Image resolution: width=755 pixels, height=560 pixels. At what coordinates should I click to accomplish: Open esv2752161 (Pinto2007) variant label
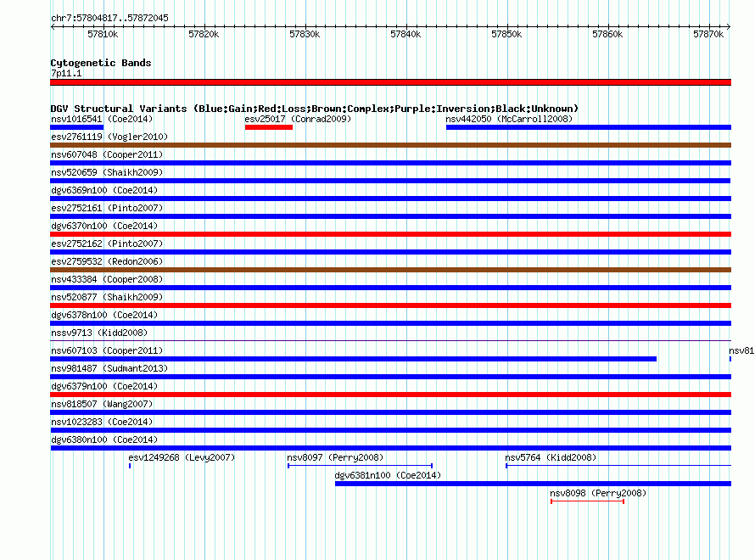107,208
